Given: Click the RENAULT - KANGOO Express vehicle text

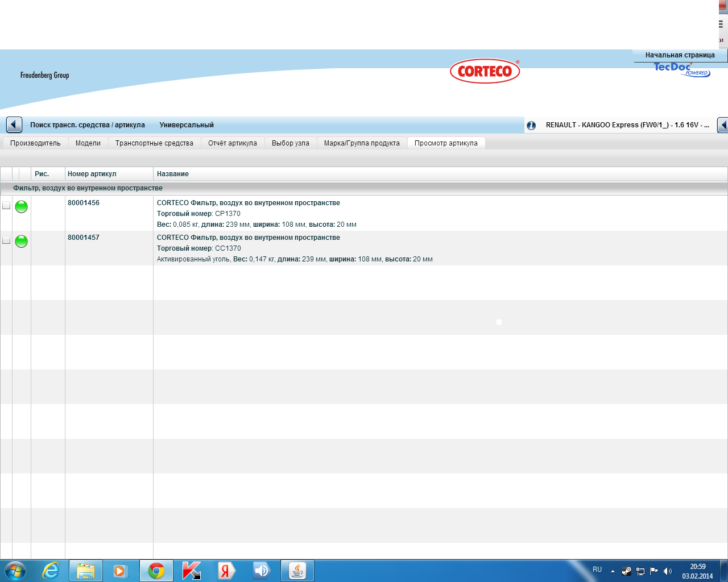Looking at the screenshot, I should (627, 125).
